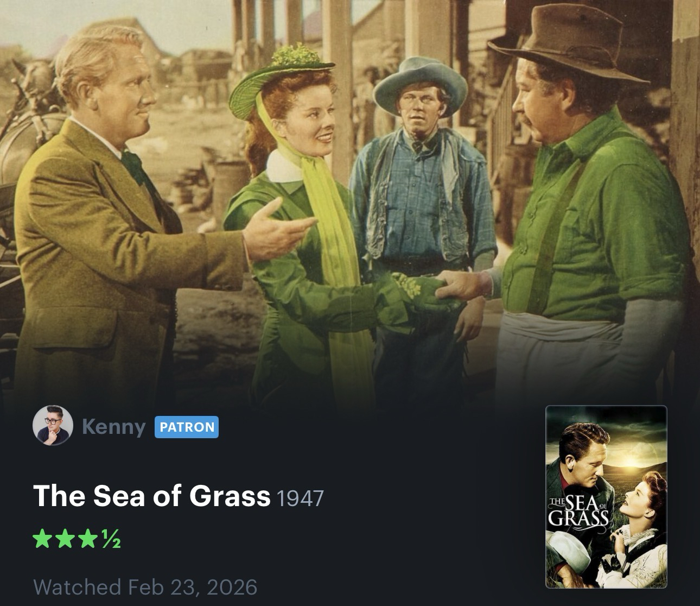Open The Sea of Grass poster thumbnail
The height and width of the screenshot is (606, 700).
pos(606,497)
